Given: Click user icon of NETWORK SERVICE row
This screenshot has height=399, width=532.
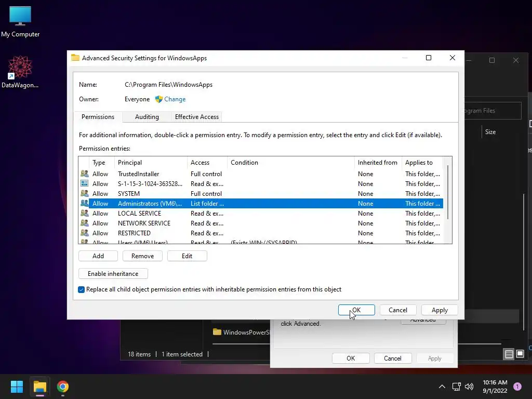Looking at the screenshot, I should (85, 222).
